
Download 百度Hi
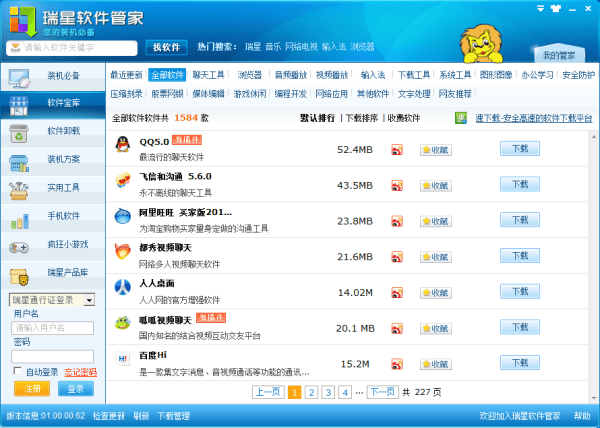(x=520, y=363)
